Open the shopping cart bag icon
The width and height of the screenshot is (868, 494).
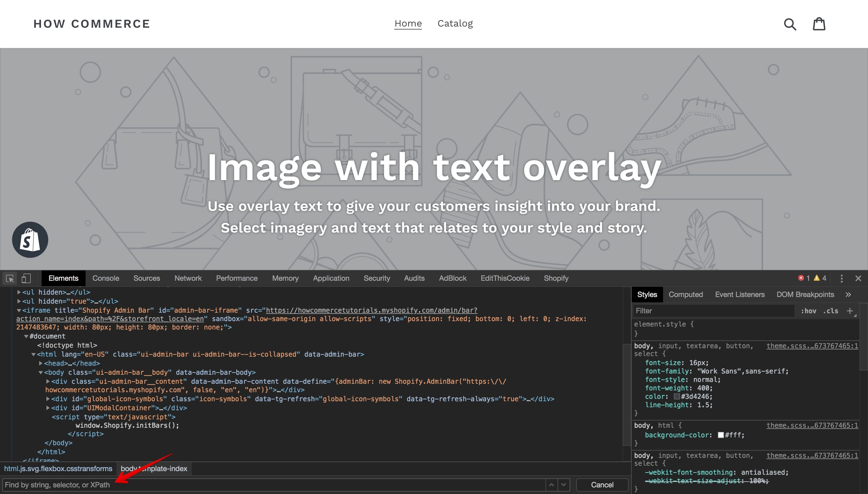point(819,24)
